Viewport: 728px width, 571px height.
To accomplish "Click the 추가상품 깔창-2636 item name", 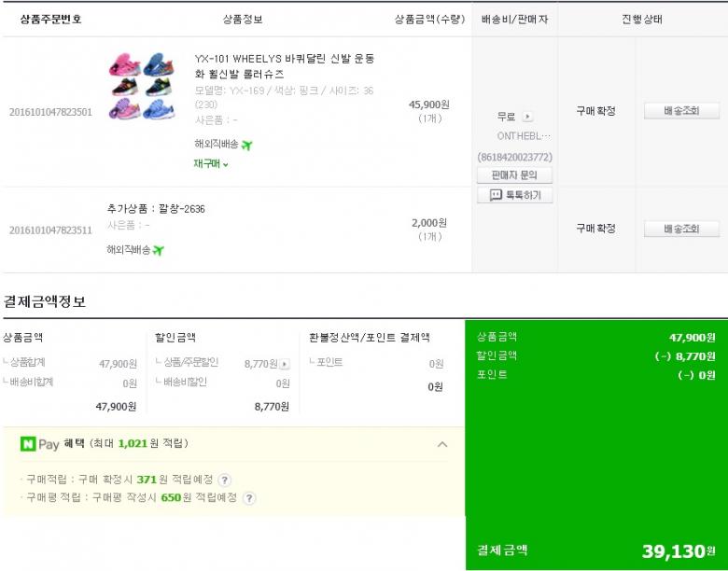I will [x=156, y=209].
